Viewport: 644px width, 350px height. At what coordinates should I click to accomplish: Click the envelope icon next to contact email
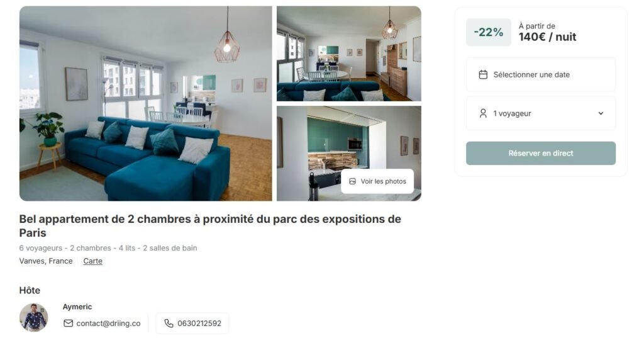click(x=68, y=324)
